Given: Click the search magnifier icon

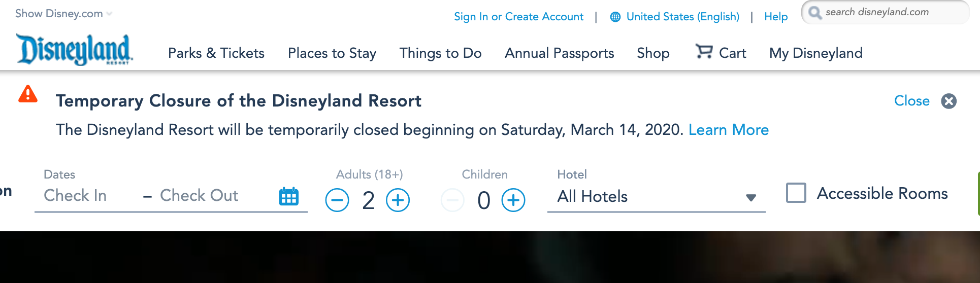Looking at the screenshot, I should [815, 13].
